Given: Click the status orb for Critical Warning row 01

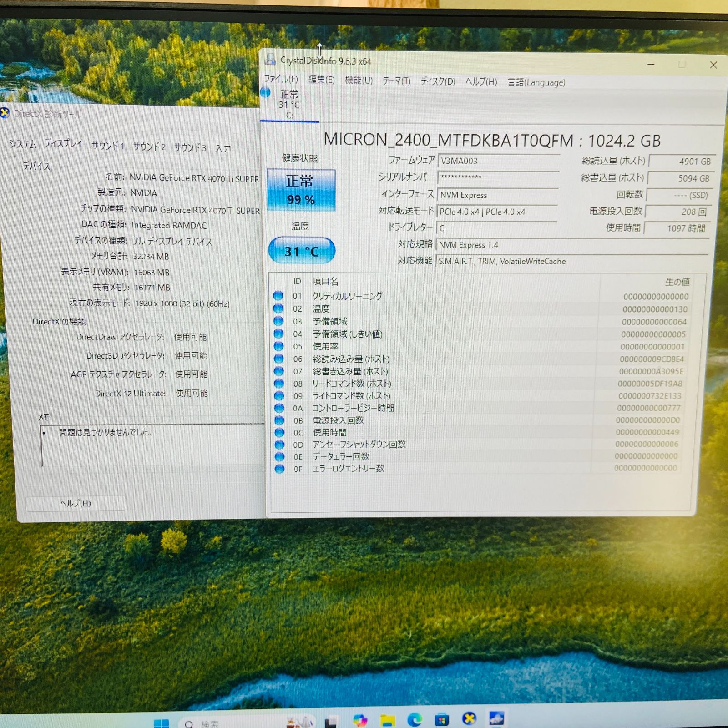Looking at the screenshot, I should pos(278,296).
